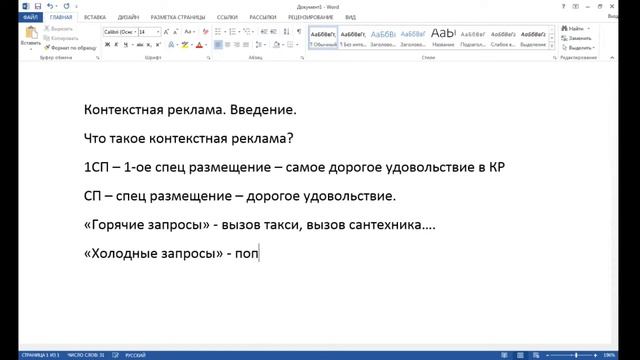Viewport: 640px width, 360px height.
Task: Switch to the ДИЗАЙН (Design) tab
Action: pyautogui.click(x=128, y=17)
